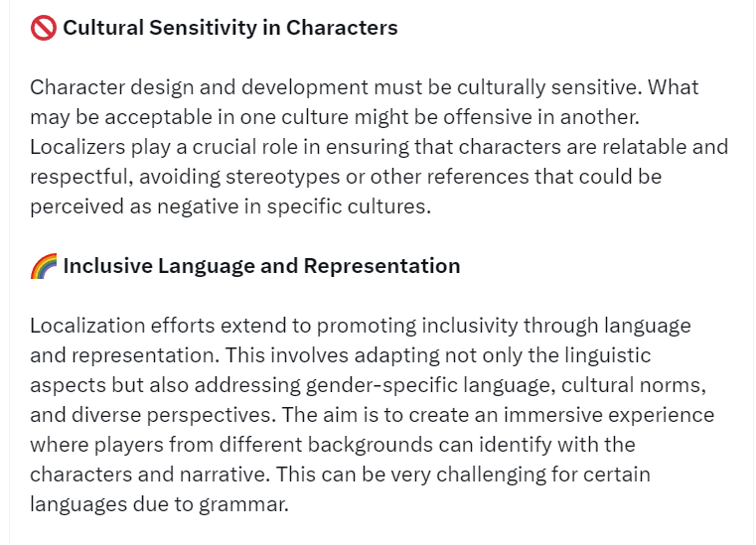Click the word "linguistic"
Viewport: 756px width, 545px height.
tap(606, 355)
